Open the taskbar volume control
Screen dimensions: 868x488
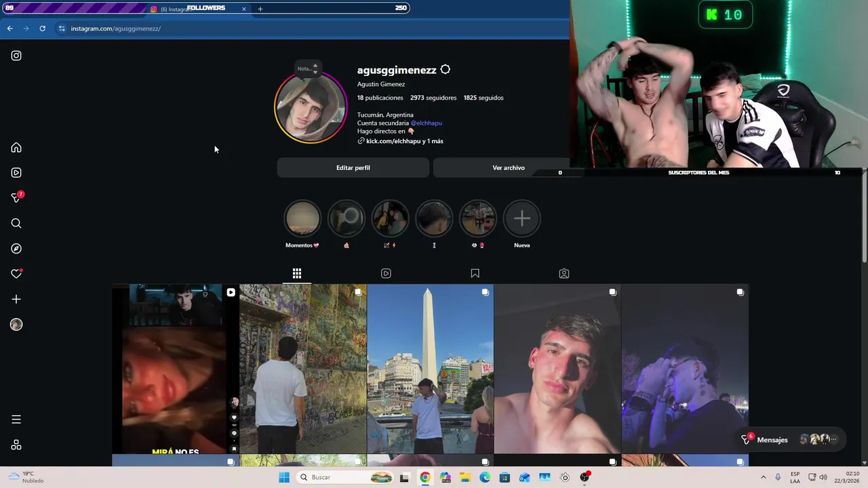pyautogui.click(x=823, y=477)
